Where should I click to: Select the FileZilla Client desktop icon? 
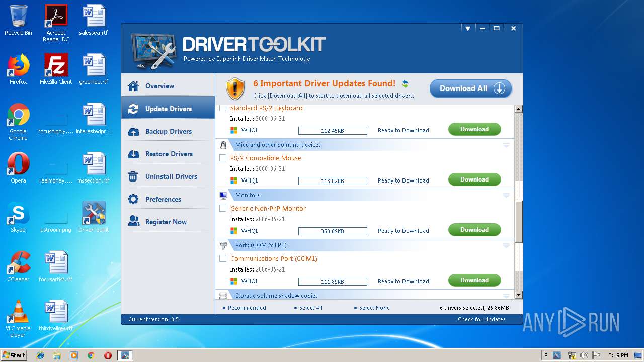tap(56, 69)
